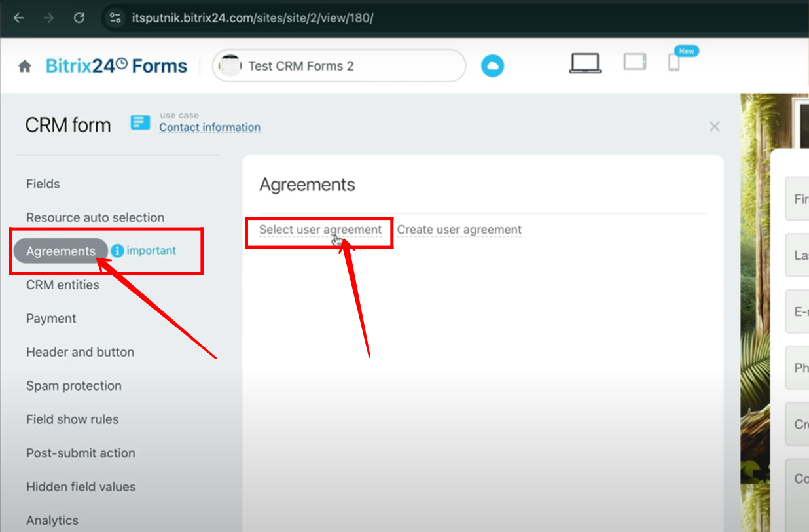This screenshot has height=532, width=809.
Task: Click the use case form icon
Action: pos(140,122)
